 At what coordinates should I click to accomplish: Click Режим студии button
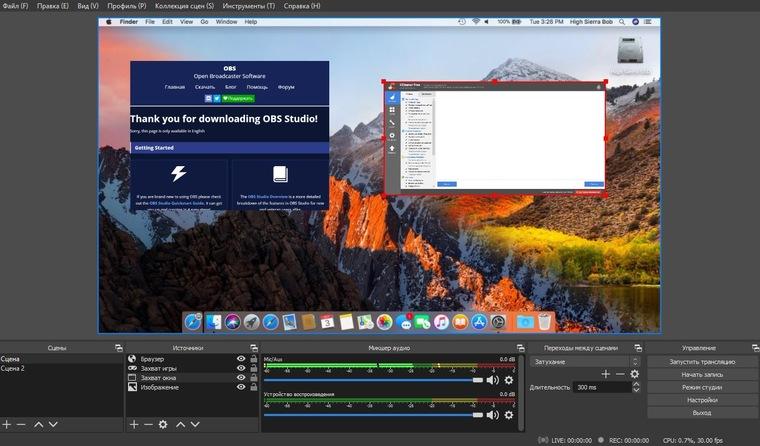(702, 387)
